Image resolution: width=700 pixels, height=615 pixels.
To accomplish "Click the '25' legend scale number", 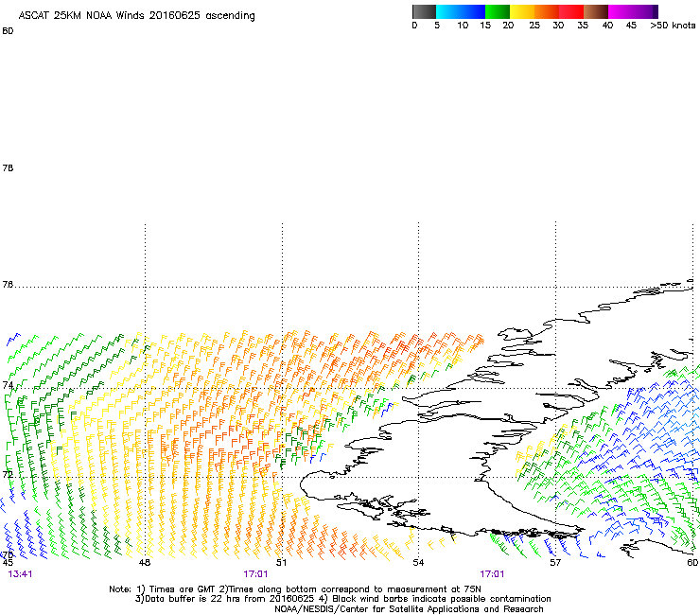I will pos(534,26).
